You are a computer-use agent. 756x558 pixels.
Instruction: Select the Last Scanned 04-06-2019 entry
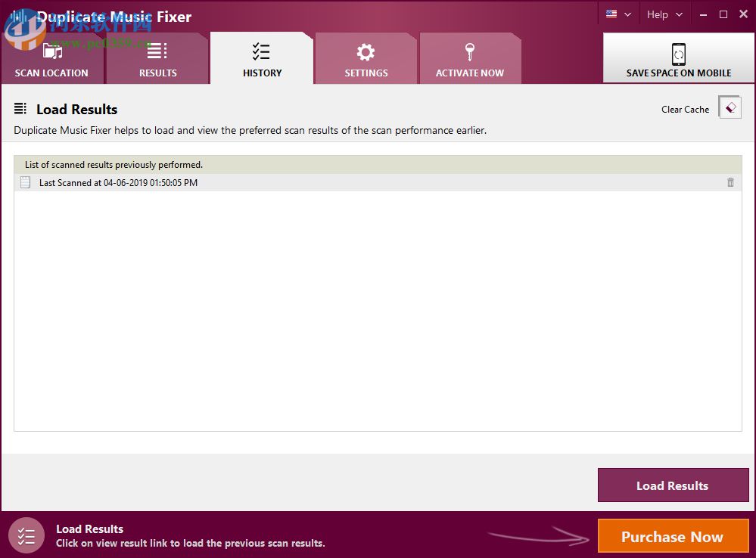[x=378, y=183]
